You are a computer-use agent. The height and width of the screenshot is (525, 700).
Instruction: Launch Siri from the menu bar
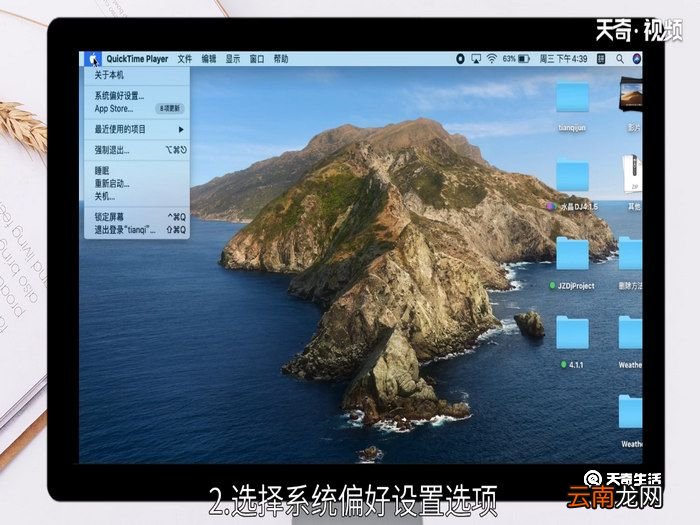(x=637, y=59)
